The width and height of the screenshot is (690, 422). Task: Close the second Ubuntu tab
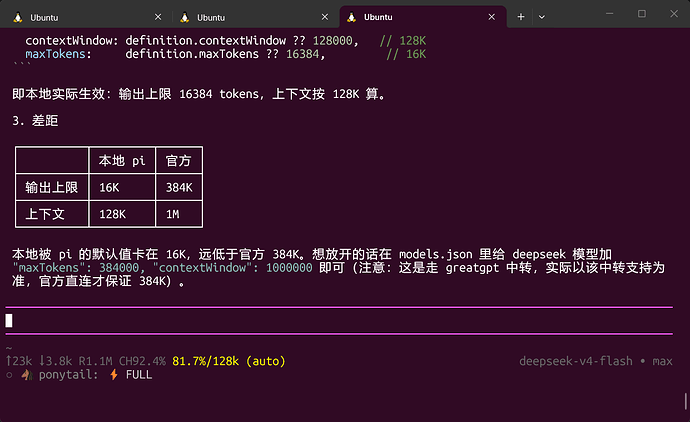tap(325, 17)
